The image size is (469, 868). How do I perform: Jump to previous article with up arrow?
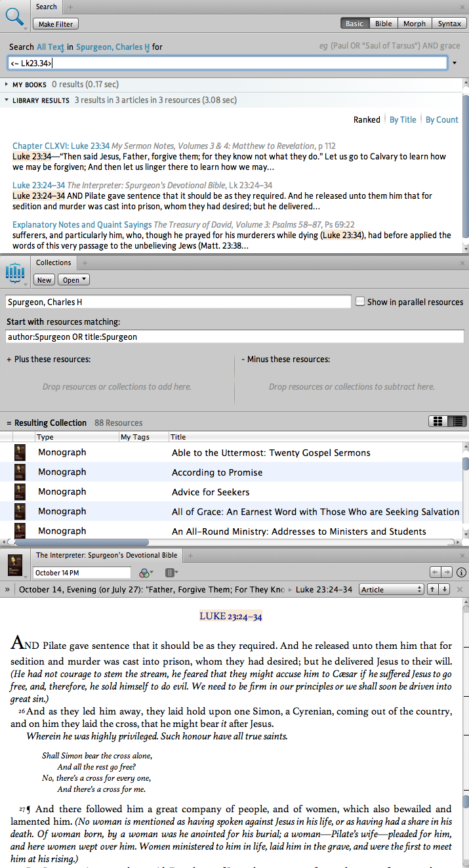pyautogui.click(x=432, y=589)
